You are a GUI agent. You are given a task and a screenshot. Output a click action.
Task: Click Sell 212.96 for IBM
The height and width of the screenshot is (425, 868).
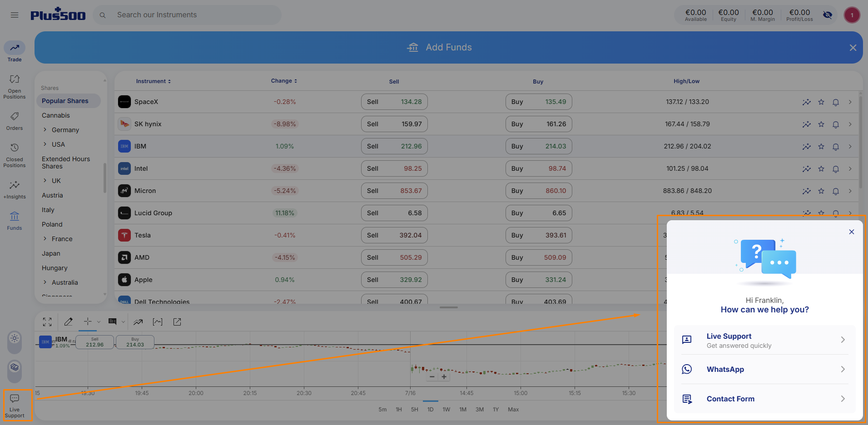point(394,146)
